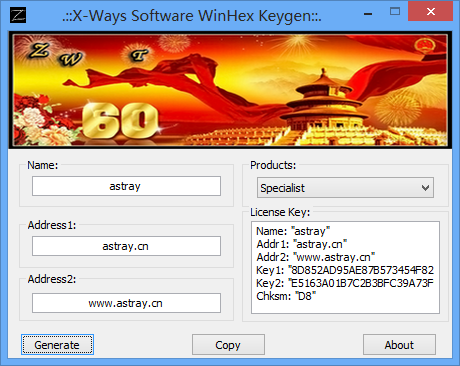Focus the Address1 field with astray.cn
The image size is (460, 366).
click(126, 246)
